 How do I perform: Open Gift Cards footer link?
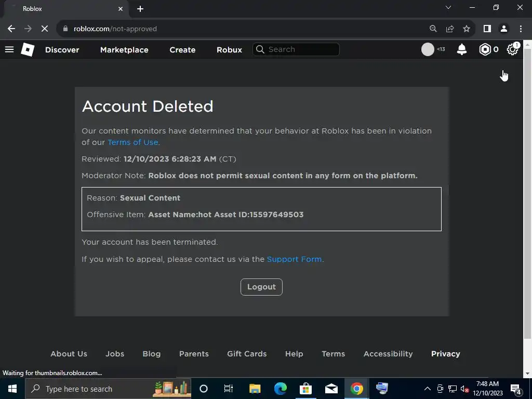point(247,353)
